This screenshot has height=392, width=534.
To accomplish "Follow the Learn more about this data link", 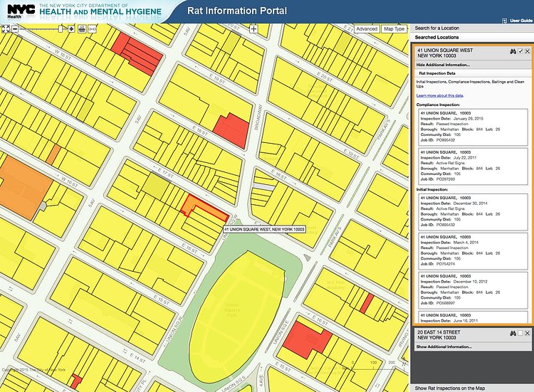I will (440, 95).
